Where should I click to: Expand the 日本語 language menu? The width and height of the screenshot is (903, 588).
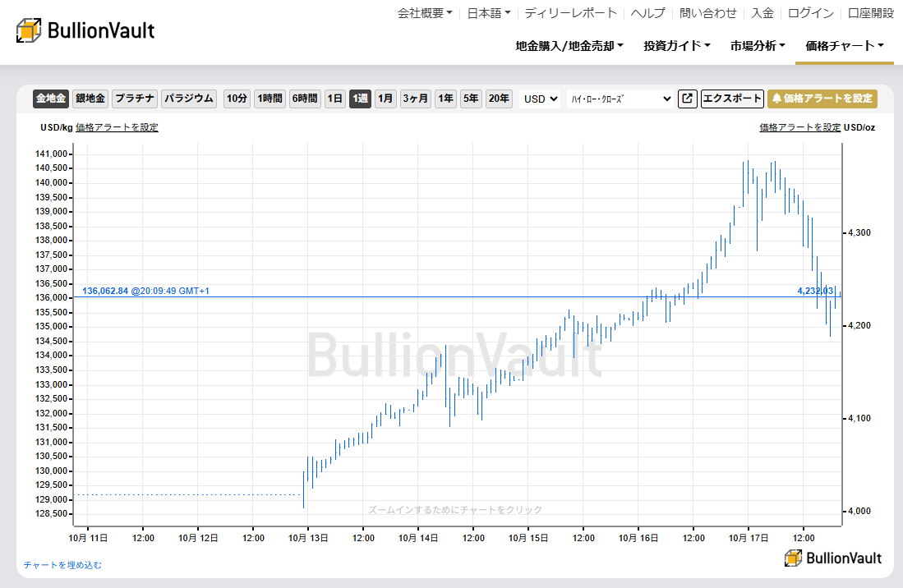(489, 13)
